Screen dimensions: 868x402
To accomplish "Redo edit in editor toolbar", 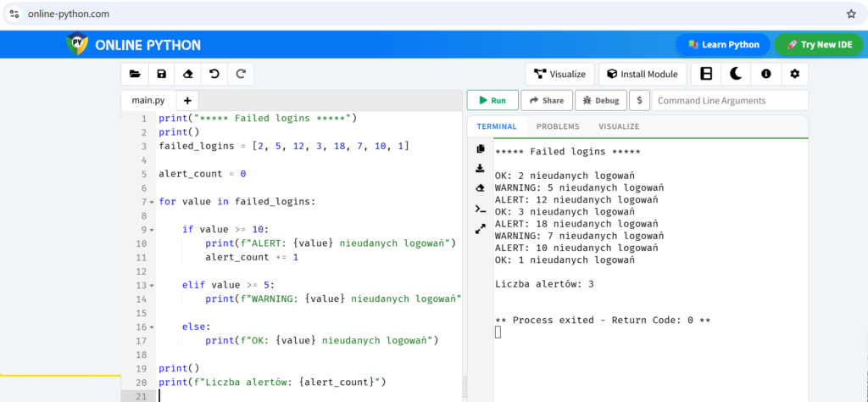I will (x=241, y=74).
